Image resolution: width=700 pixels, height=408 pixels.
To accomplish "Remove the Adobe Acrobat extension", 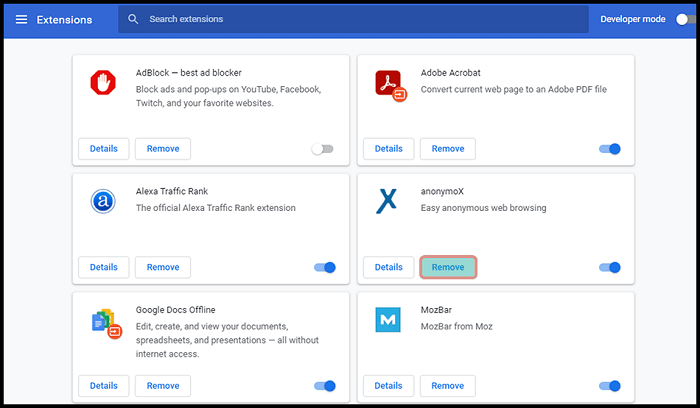I will pyautogui.click(x=448, y=149).
